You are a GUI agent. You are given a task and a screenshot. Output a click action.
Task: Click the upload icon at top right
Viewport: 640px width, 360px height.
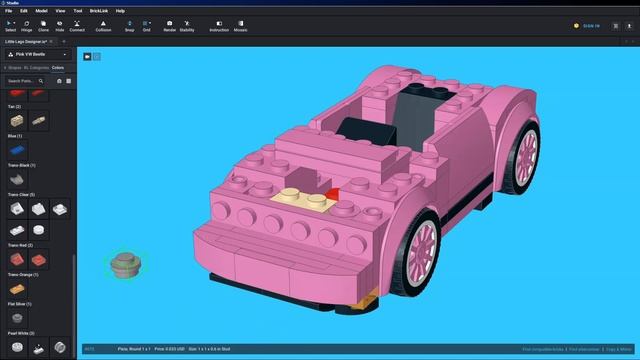pyautogui.click(x=629, y=26)
